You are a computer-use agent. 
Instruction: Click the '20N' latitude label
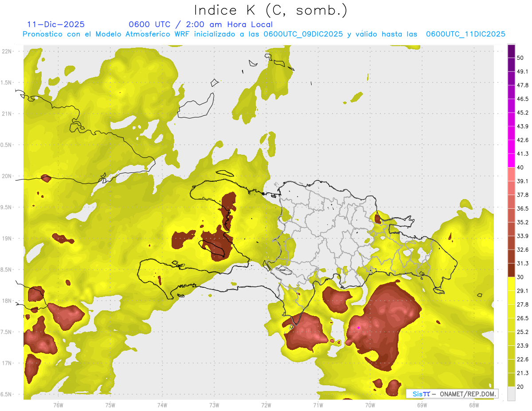(7, 176)
